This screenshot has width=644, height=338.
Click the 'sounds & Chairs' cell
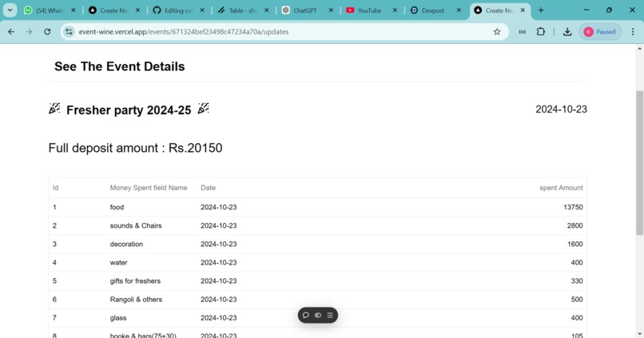[x=136, y=225]
